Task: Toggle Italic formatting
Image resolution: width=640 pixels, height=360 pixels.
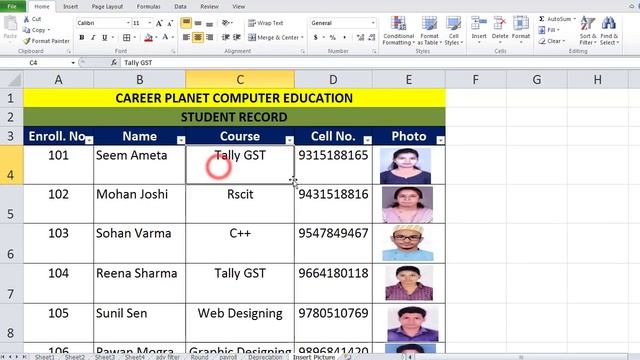Action: (x=93, y=38)
